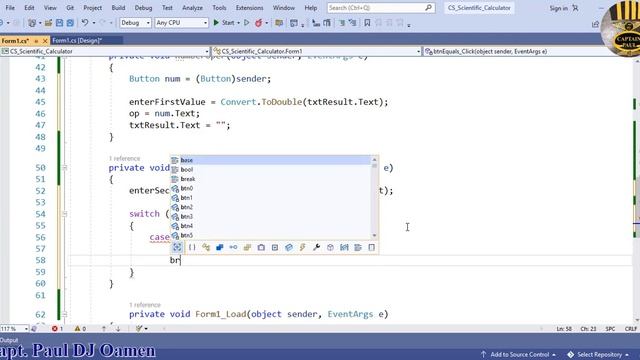640x360 pixels.
Task: Toggle the keywords filter icon in IntelliSense bar
Action: pyautogui.click(x=358, y=247)
